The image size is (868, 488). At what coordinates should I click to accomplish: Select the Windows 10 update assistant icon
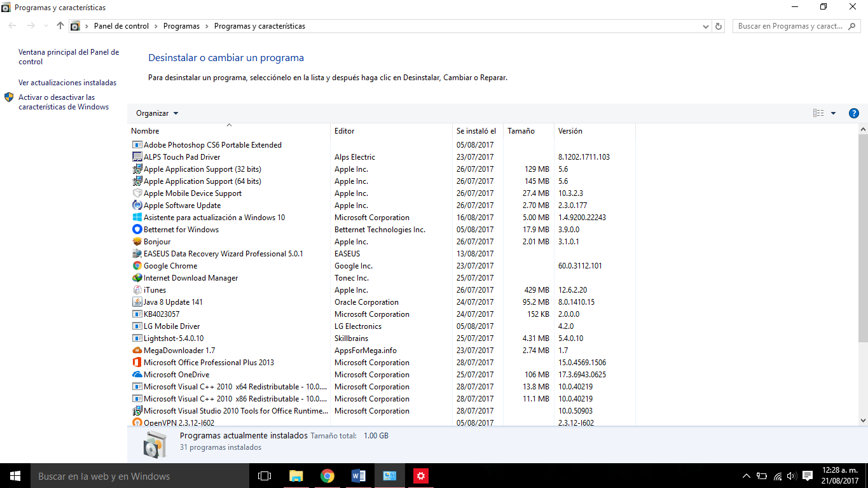point(137,218)
